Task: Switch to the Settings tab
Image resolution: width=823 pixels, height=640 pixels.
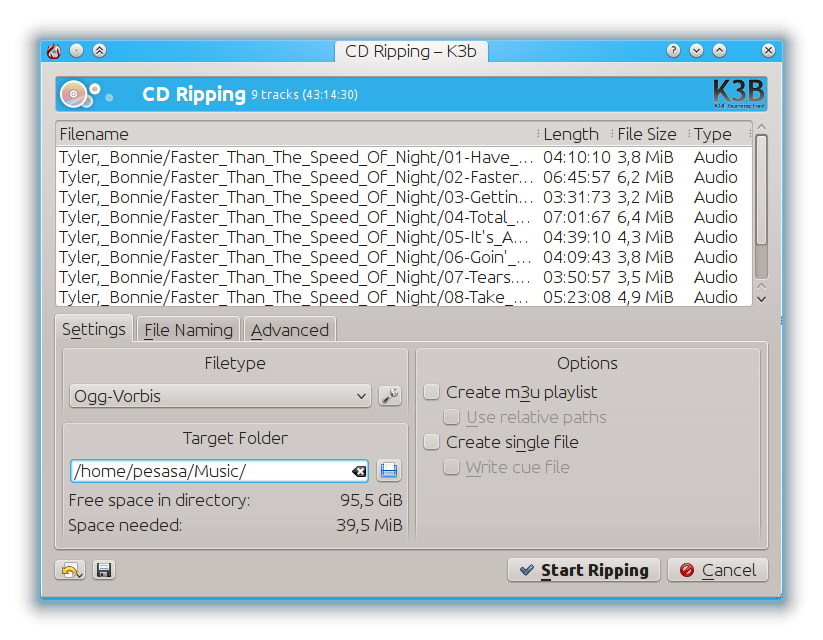Action: [94, 329]
